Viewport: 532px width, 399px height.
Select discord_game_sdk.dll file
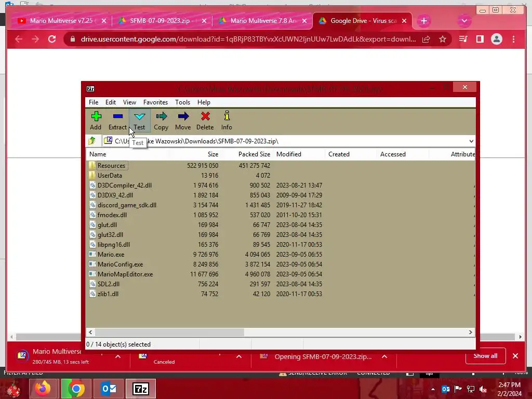click(x=127, y=205)
